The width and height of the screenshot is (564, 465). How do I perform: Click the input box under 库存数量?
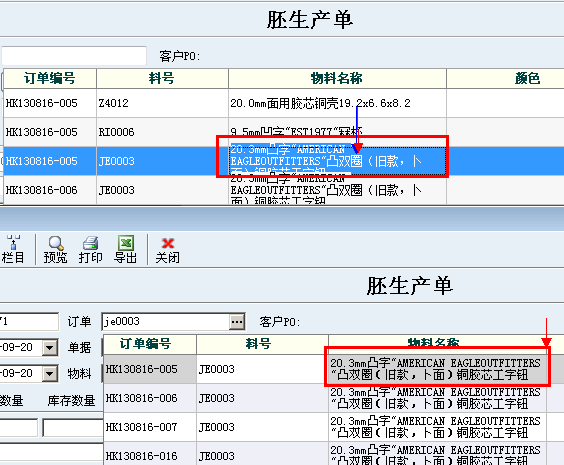click(73, 428)
